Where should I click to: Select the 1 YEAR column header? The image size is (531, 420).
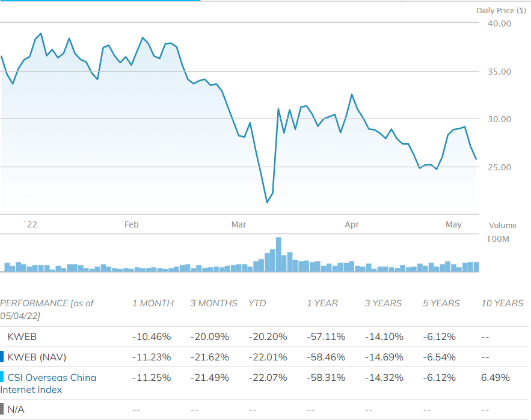[x=322, y=303]
